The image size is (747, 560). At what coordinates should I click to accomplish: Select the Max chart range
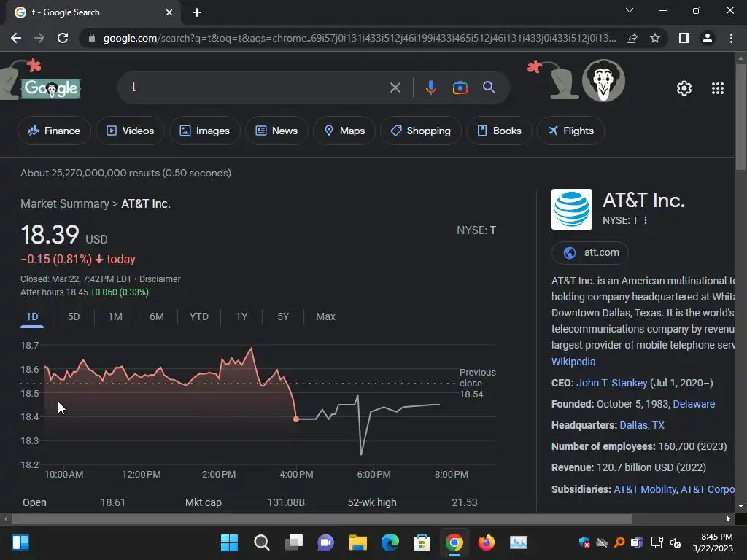click(325, 316)
